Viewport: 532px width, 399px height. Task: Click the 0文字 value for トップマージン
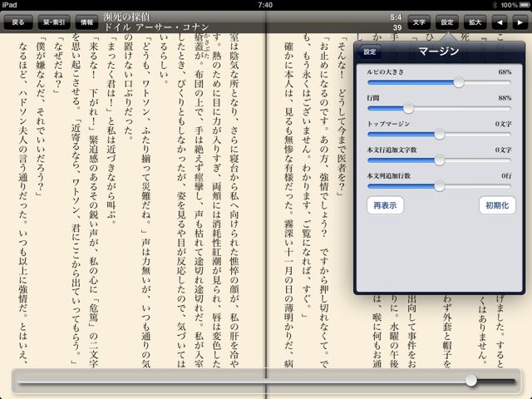(503, 124)
